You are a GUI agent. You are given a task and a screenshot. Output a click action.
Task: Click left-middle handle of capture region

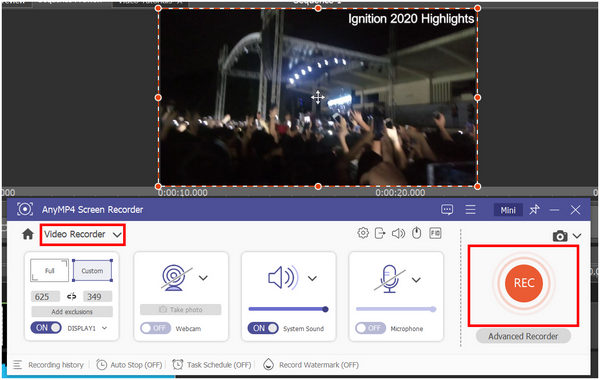coord(158,98)
